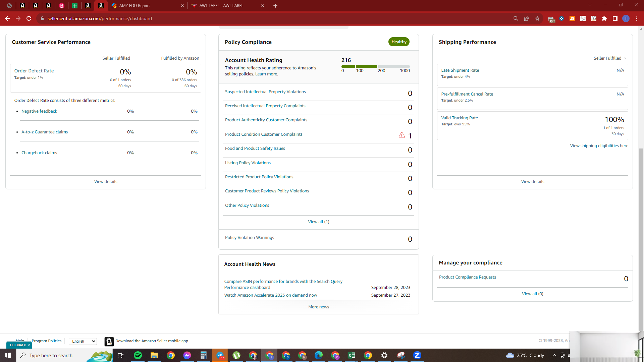
Task: Switch to the pink B pinned tab
Action: pos(62,6)
